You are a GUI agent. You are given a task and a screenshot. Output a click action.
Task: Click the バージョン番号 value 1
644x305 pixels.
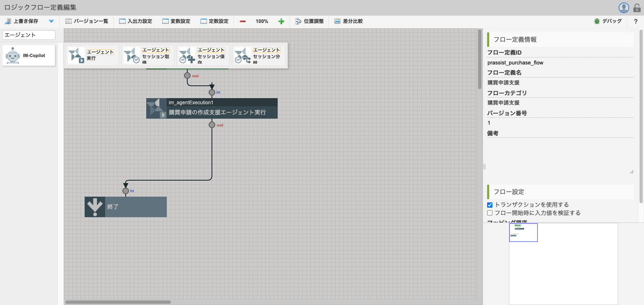pos(489,123)
